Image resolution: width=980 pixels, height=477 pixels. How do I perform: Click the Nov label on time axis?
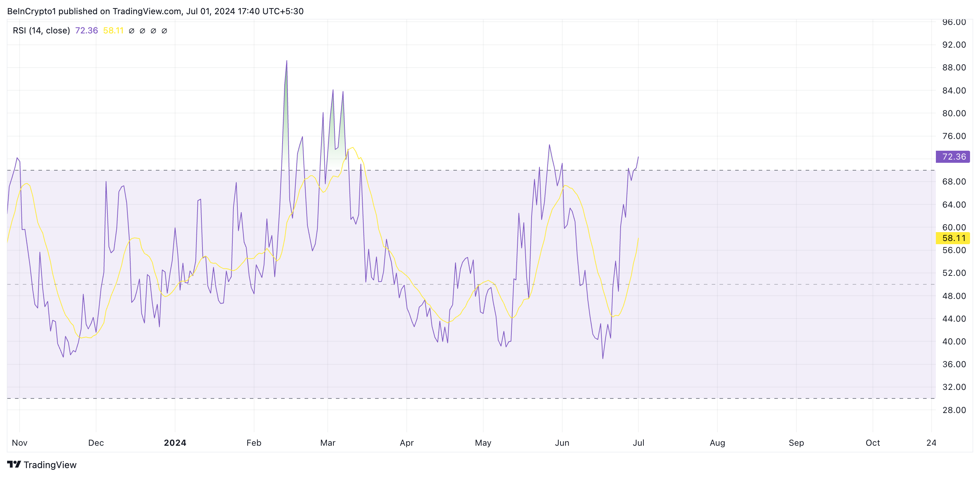coord(20,443)
